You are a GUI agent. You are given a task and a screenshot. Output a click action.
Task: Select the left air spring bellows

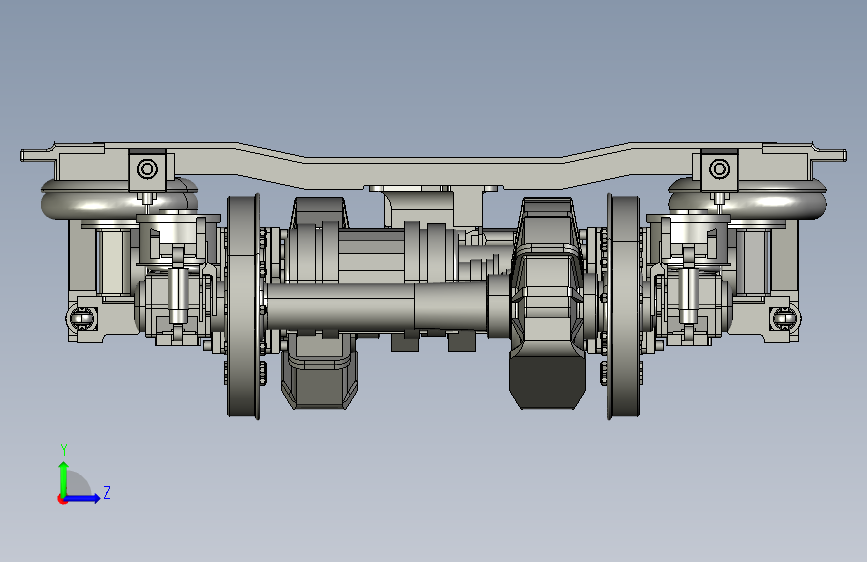click(119, 198)
